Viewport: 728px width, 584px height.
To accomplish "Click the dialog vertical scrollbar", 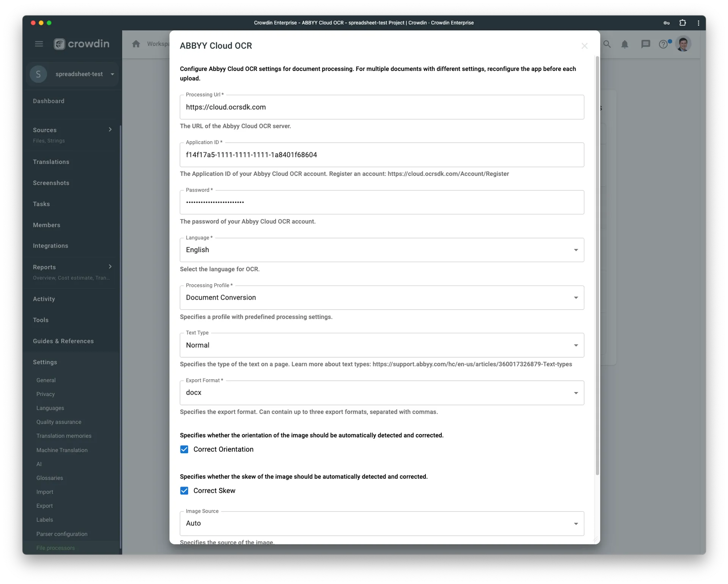I will pyautogui.click(x=597, y=265).
